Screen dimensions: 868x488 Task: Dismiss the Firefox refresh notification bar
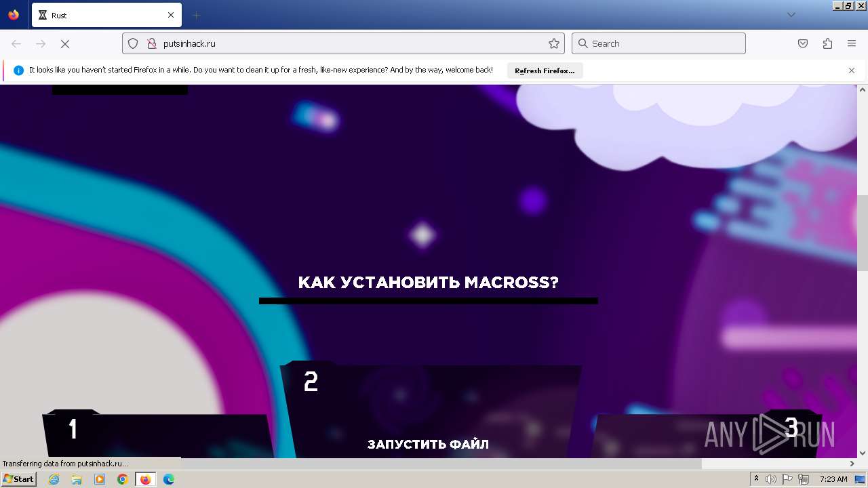click(852, 70)
